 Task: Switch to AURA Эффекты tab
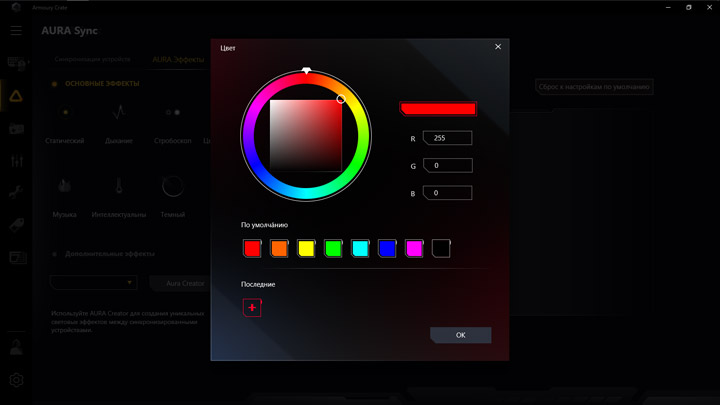click(x=178, y=60)
